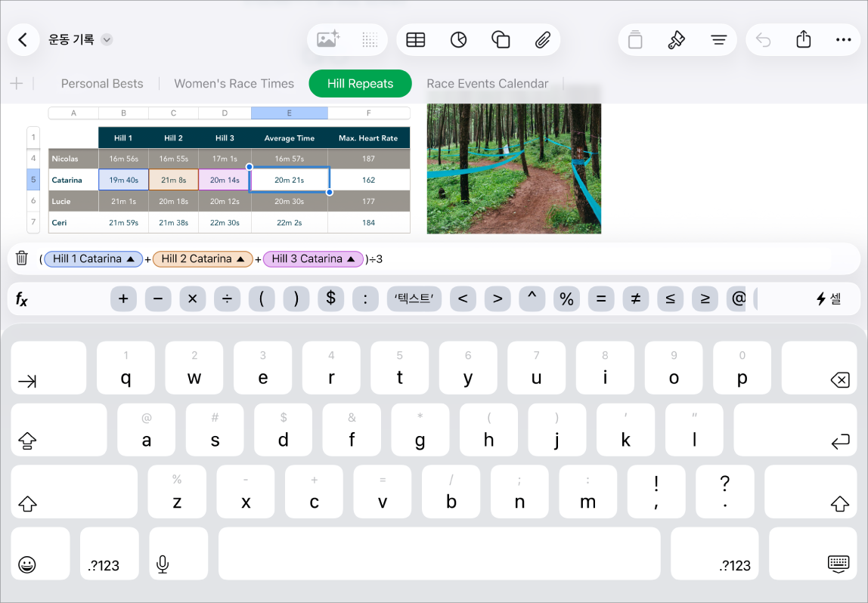Insert open parenthesis operator button
Image resolution: width=868 pixels, height=603 pixels.
click(262, 298)
